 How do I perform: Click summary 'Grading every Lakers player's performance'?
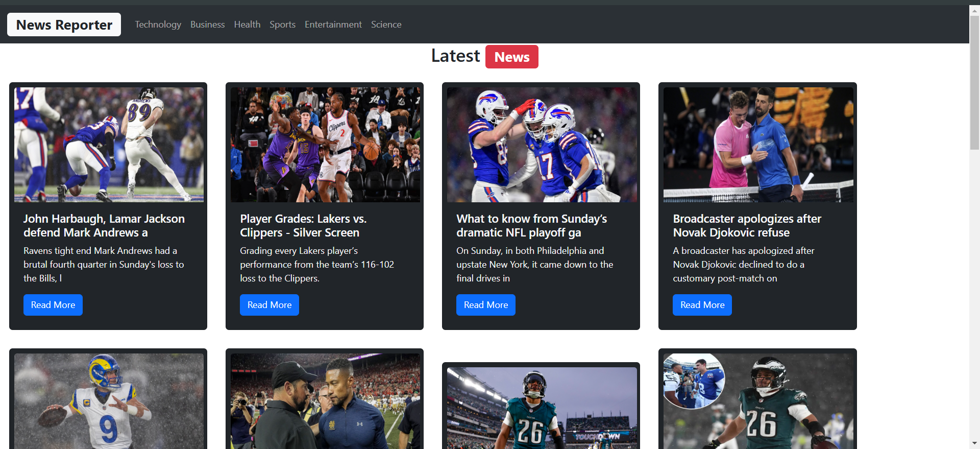[x=317, y=264]
